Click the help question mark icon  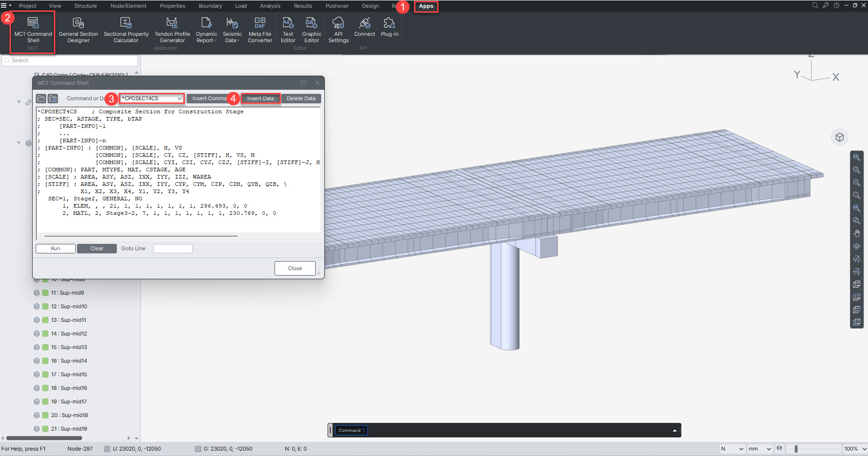(836, 5)
